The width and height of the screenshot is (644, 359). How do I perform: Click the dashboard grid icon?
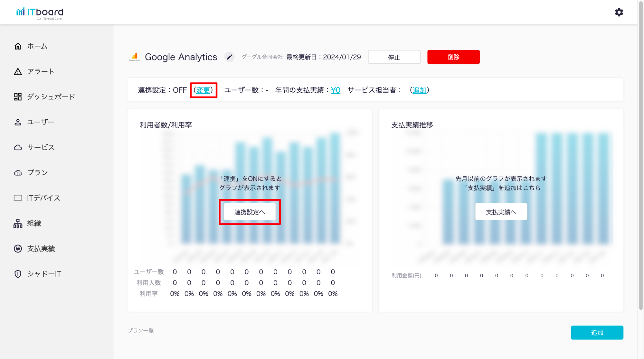point(18,97)
